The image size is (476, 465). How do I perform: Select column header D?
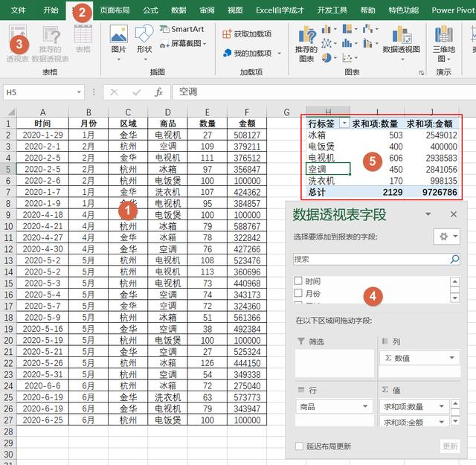click(167, 112)
